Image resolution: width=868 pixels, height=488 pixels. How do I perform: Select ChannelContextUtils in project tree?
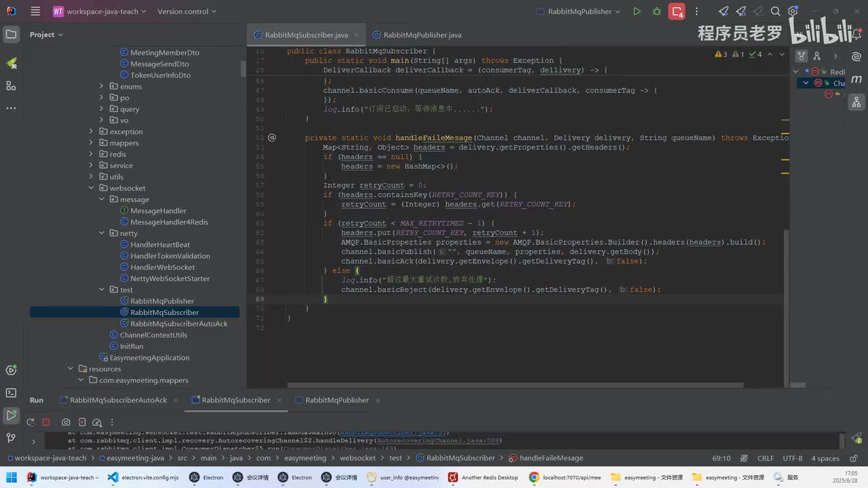153,335
